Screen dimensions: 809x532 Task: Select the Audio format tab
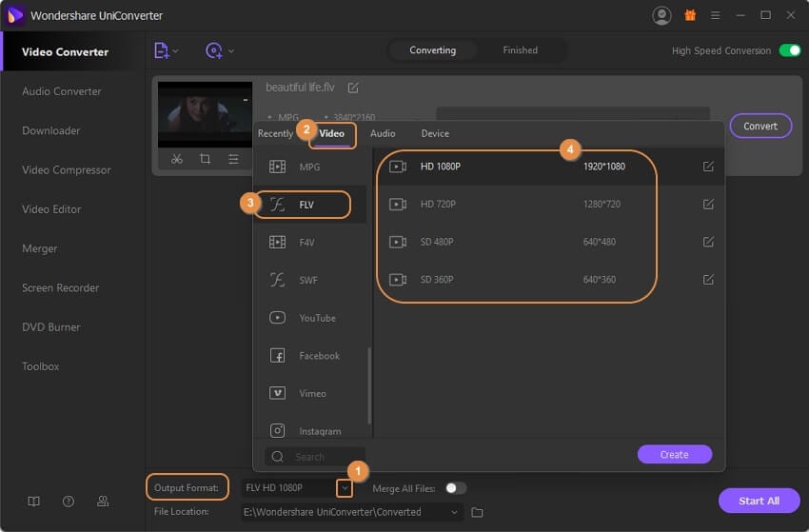(x=383, y=133)
